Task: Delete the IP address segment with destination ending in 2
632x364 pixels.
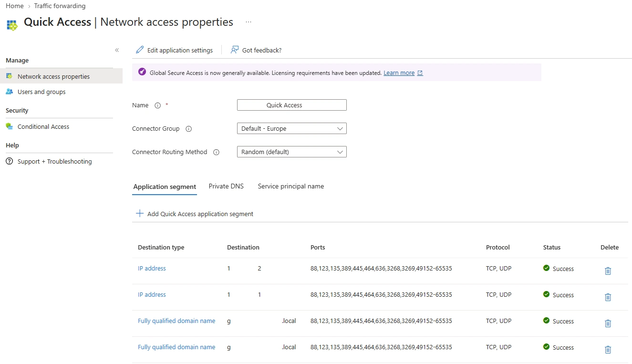Action: (608, 270)
